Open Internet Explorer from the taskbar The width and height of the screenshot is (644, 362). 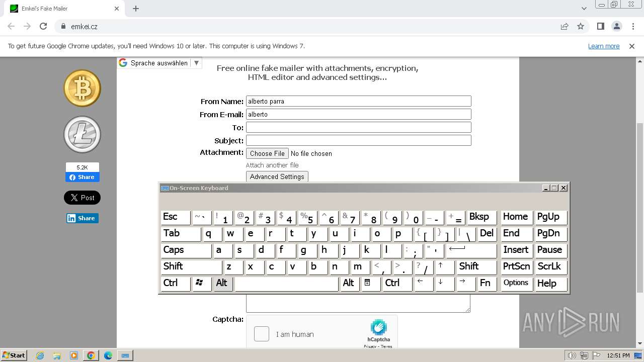tap(40, 355)
